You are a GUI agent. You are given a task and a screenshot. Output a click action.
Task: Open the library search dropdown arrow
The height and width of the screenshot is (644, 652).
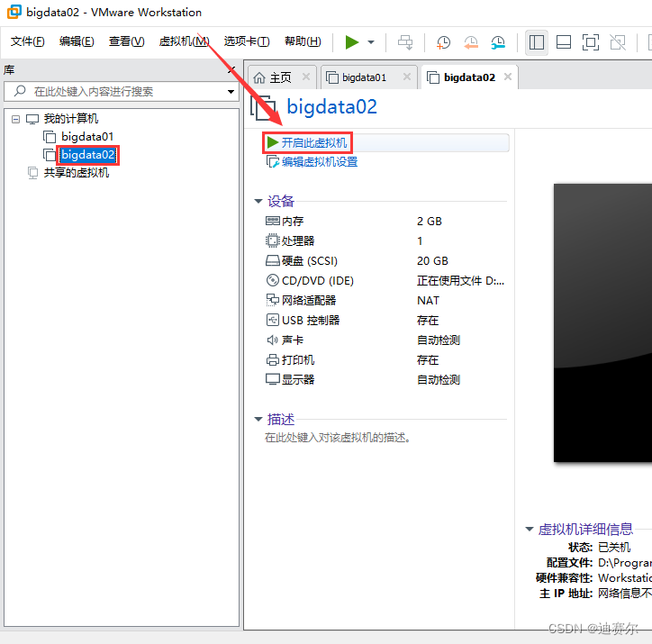click(231, 92)
